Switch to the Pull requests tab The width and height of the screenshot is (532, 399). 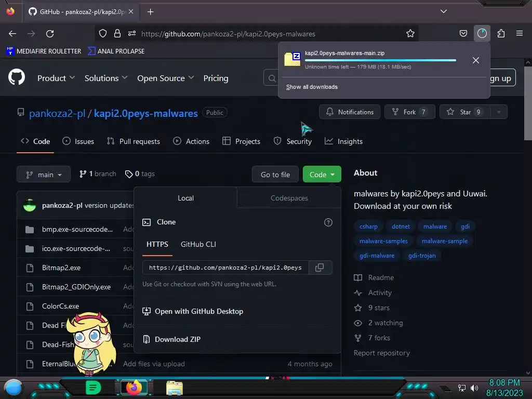point(134,141)
